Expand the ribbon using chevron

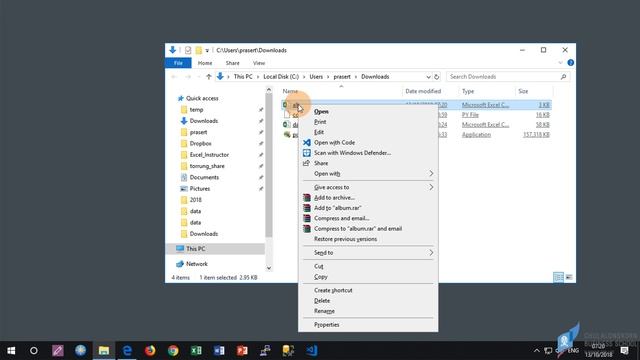coord(560,63)
